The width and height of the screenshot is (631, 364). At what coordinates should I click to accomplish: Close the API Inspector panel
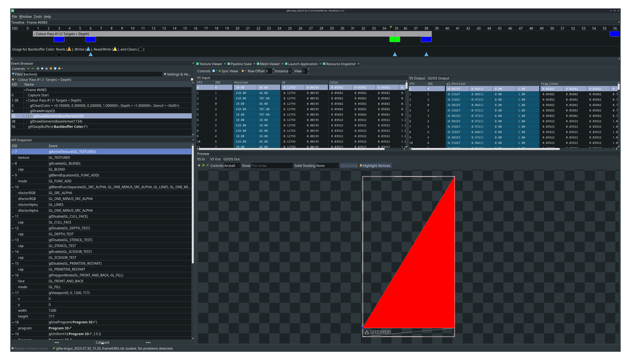pyautogui.click(x=193, y=140)
